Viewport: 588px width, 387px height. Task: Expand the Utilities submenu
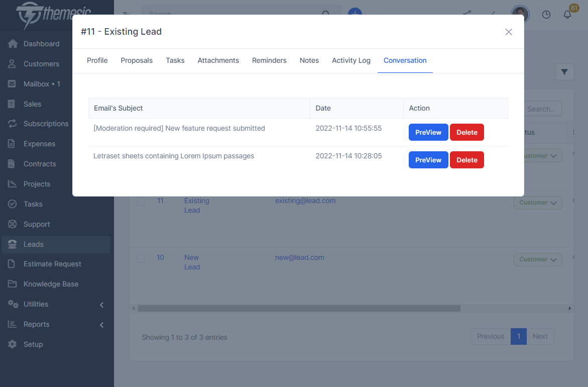(x=101, y=305)
